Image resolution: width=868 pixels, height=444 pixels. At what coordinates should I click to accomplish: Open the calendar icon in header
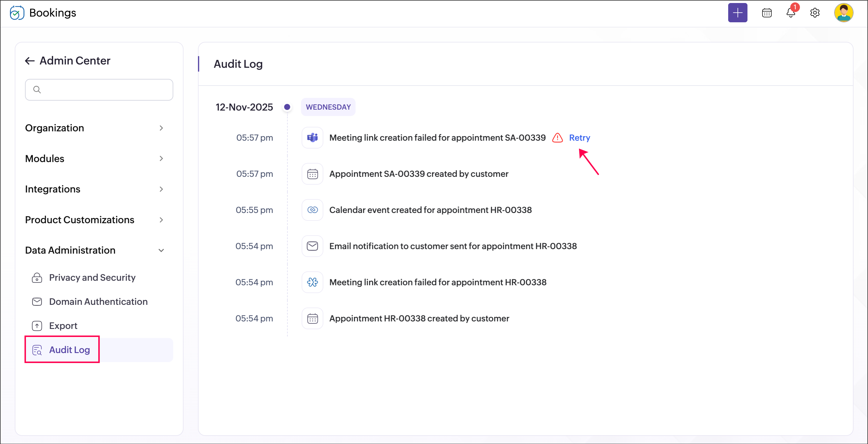[766, 13]
